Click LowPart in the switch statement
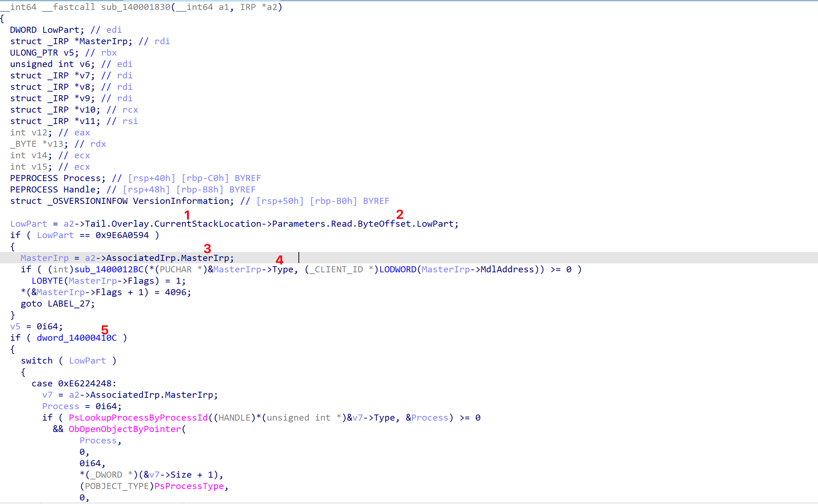Viewport: 818px width, 504px height. tap(87, 361)
